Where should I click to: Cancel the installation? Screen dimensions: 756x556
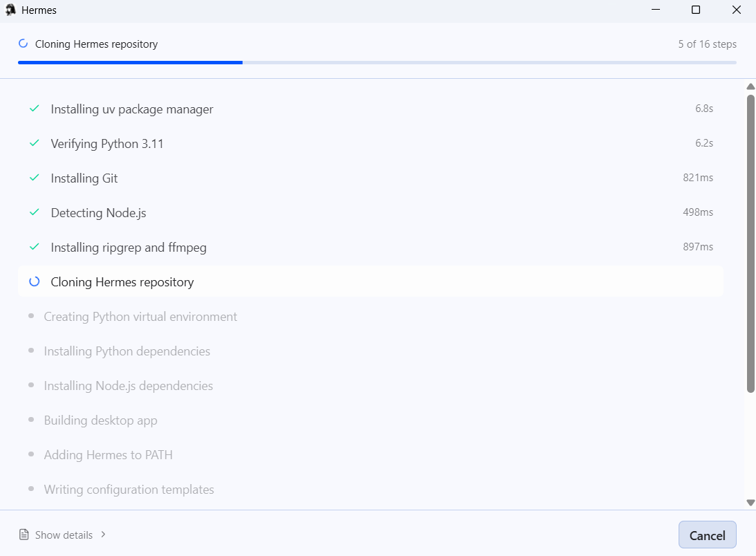(708, 535)
